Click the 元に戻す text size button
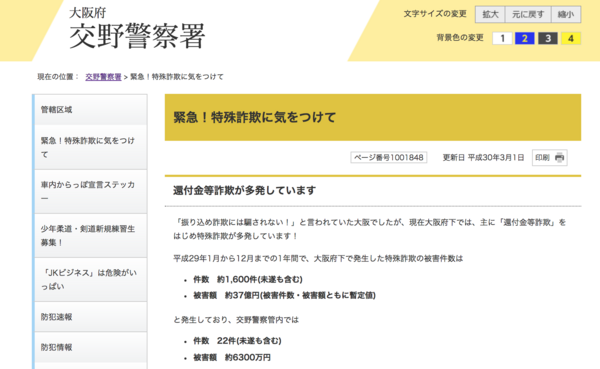Screen dimensions: 600x369 pos(528,15)
